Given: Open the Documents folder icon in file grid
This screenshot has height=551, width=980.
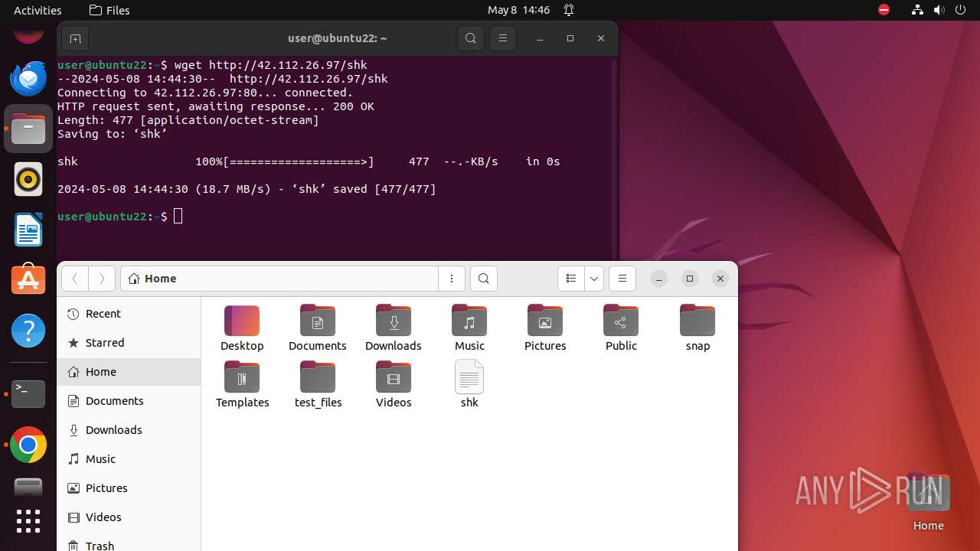Looking at the screenshot, I should 318,328.
